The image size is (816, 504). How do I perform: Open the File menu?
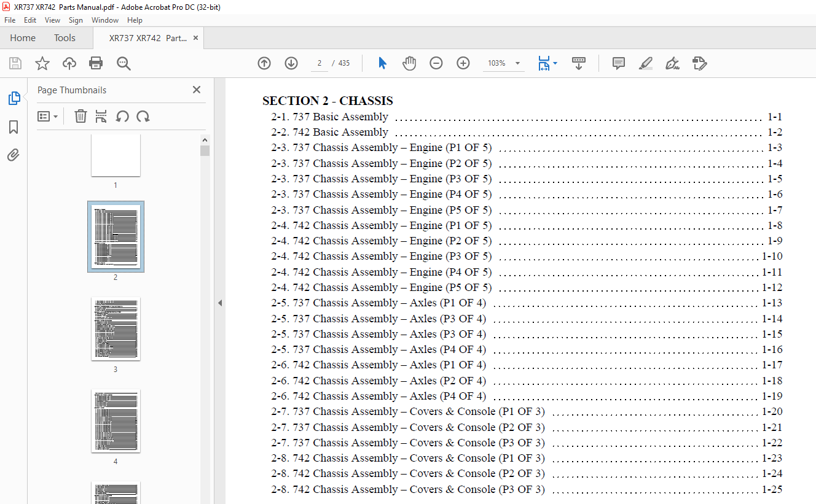click(x=10, y=20)
